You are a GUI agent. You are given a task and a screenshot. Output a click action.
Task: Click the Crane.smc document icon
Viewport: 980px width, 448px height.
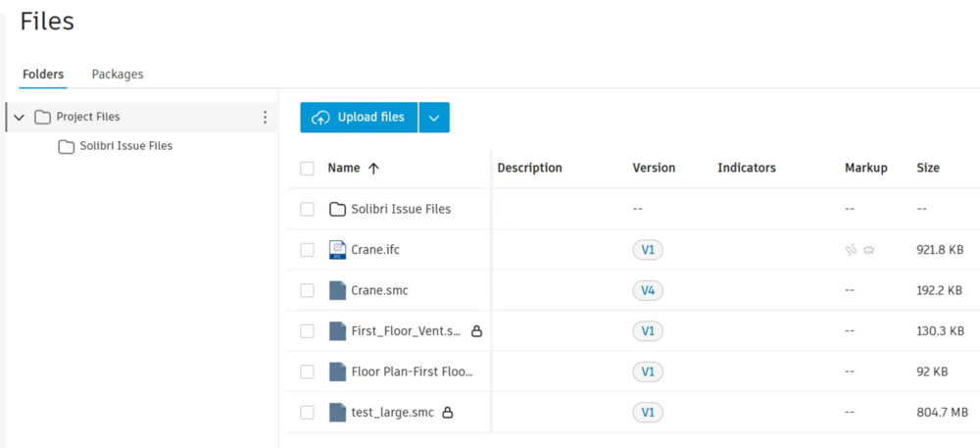tap(337, 290)
